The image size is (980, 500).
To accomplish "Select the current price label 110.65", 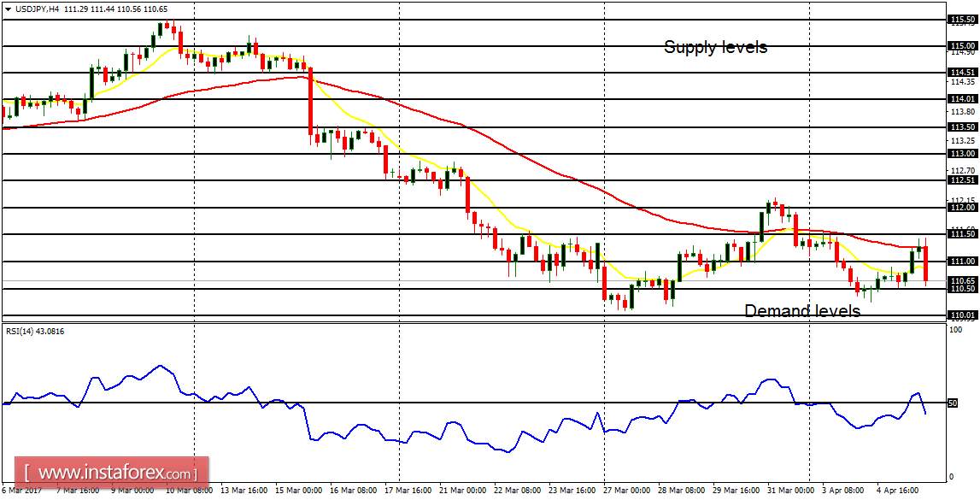I will pyautogui.click(x=964, y=279).
